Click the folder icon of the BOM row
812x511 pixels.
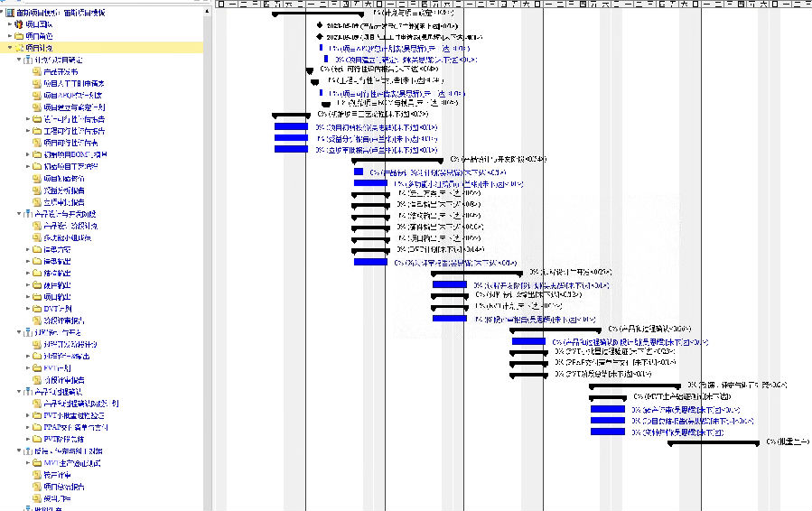tap(37, 154)
